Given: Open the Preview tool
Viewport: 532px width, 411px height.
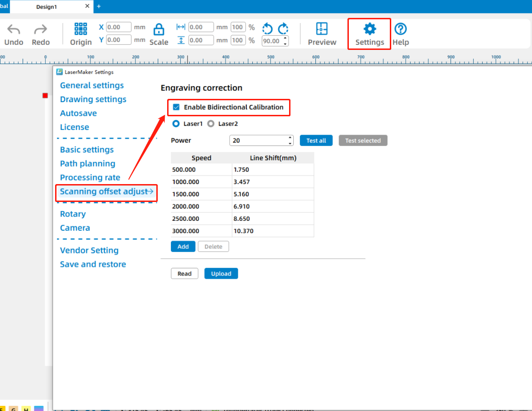Looking at the screenshot, I should (x=322, y=29).
